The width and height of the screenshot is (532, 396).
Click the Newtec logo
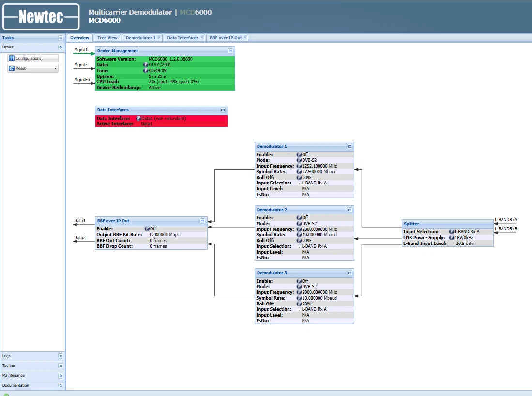pyautogui.click(x=41, y=16)
